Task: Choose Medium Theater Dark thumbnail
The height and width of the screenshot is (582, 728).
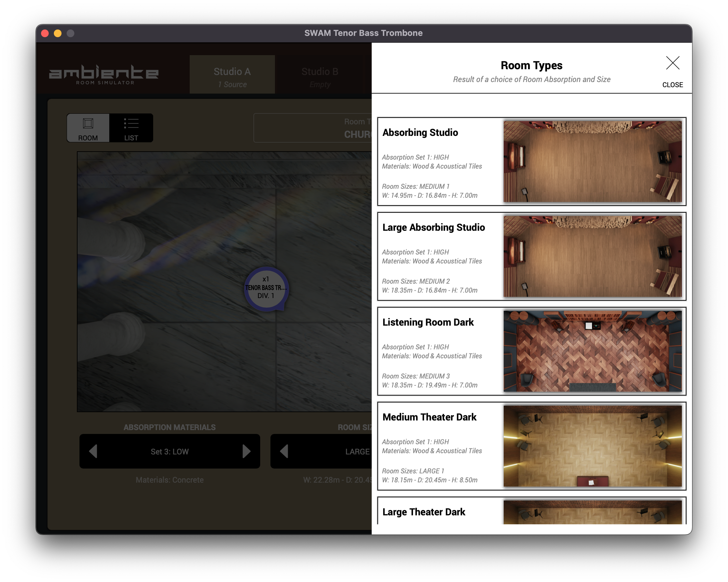Action: click(592, 446)
